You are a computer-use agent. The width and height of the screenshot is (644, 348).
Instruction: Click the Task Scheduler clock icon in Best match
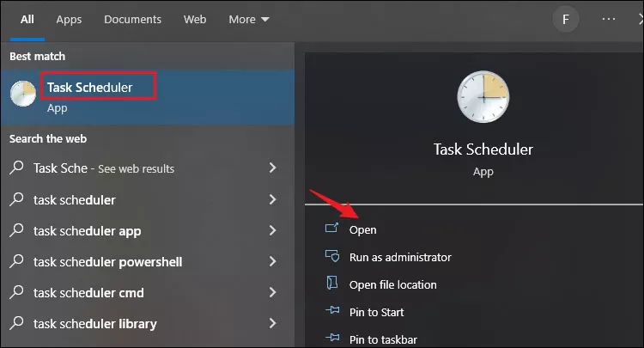[x=23, y=94]
